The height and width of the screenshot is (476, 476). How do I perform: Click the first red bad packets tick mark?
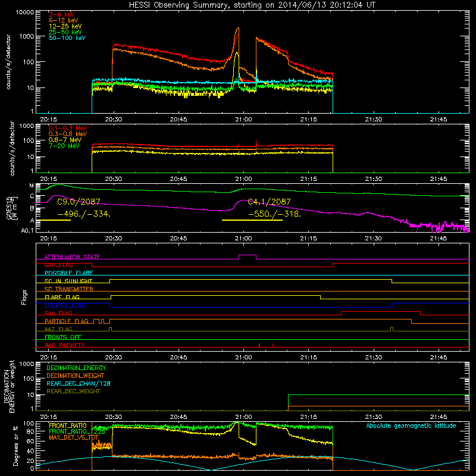coord(259,345)
